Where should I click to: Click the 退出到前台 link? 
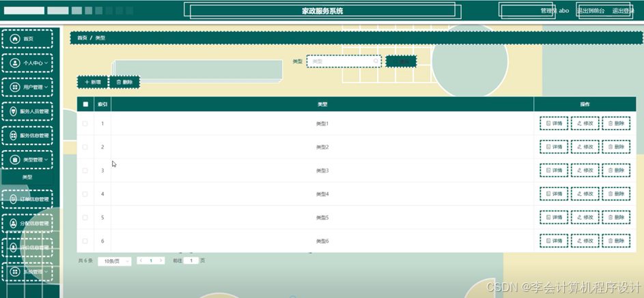pyautogui.click(x=591, y=11)
